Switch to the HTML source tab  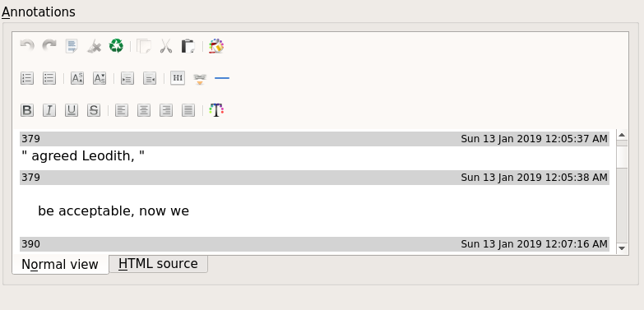pos(158,264)
